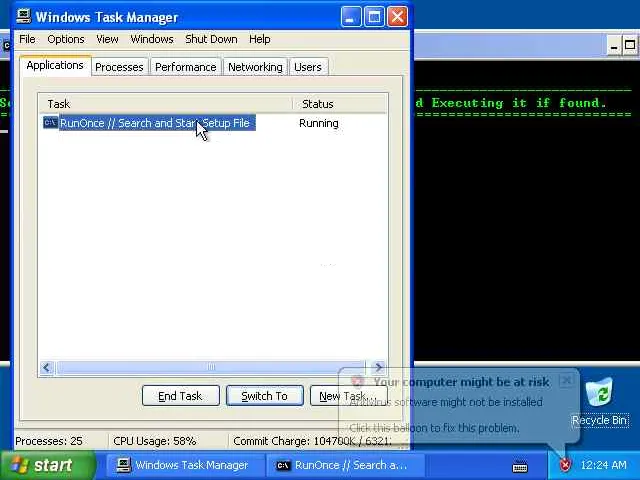Minimize the Windows Task Manager window
The image size is (640, 480).
pyautogui.click(x=351, y=17)
